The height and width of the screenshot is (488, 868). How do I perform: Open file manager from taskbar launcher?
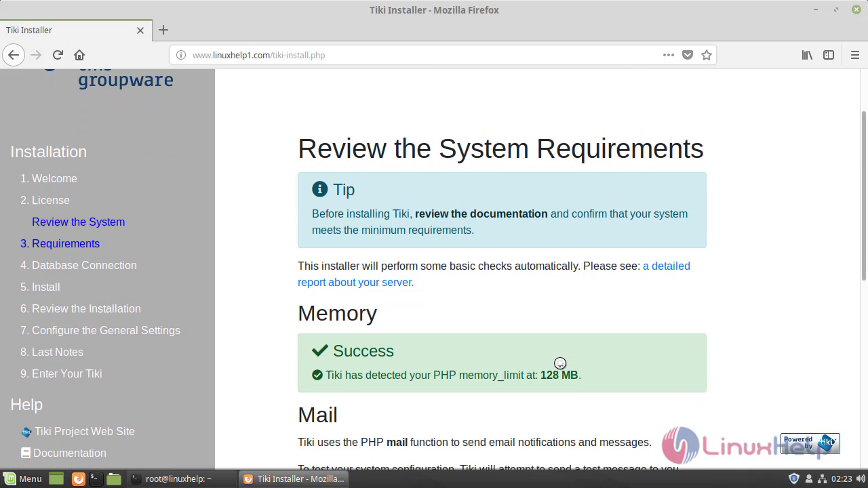(113, 479)
